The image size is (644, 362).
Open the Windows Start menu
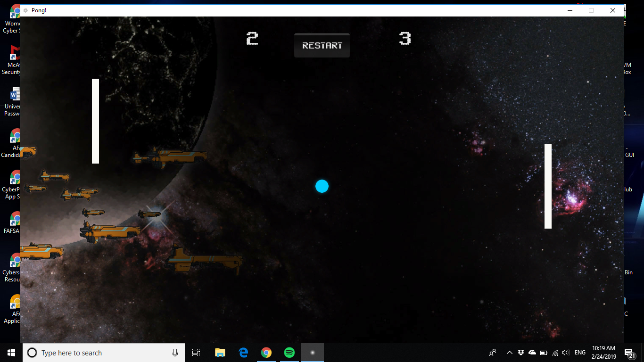coord(11,353)
